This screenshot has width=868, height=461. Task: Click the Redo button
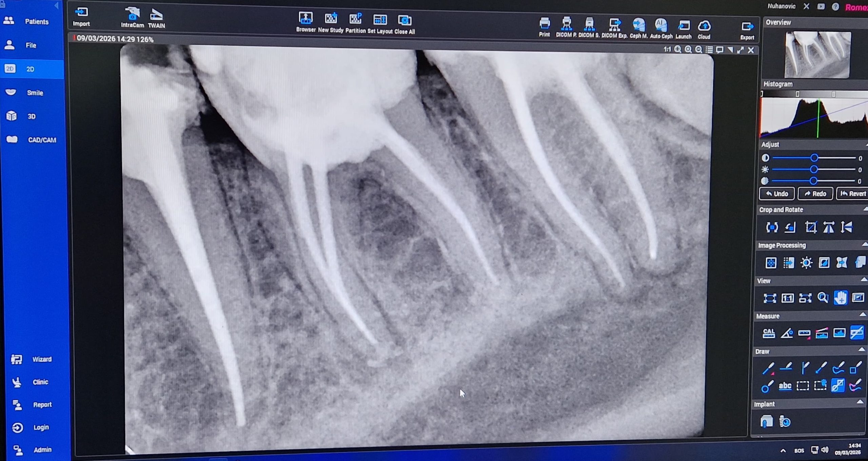(x=815, y=194)
